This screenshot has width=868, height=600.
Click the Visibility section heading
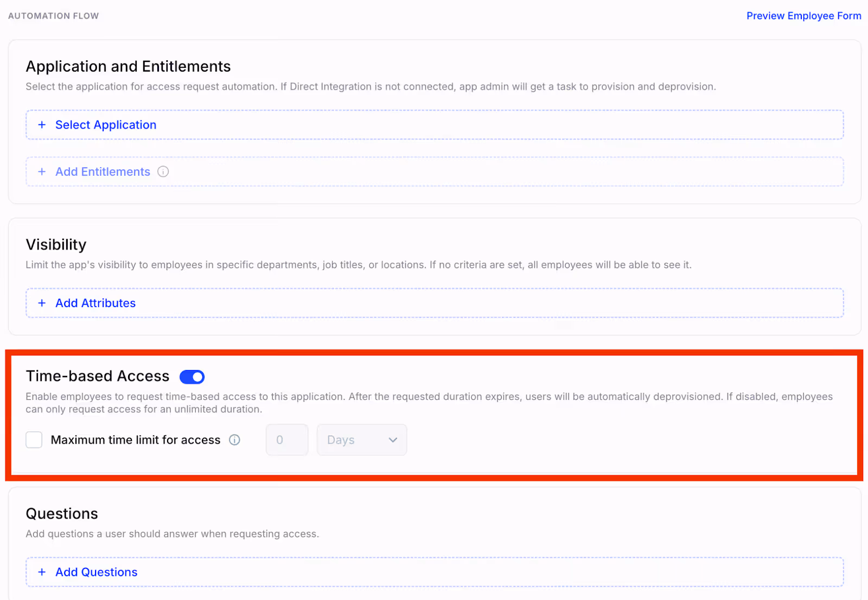[56, 245]
